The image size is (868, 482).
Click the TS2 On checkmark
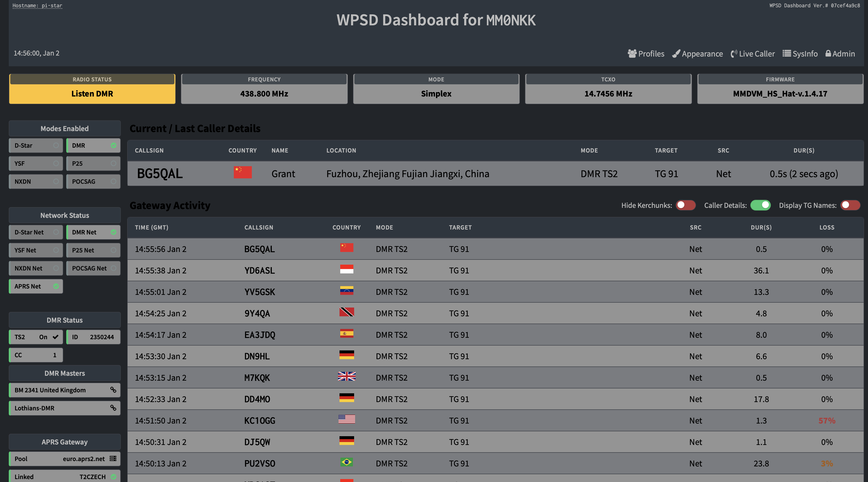(x=56, y=337)
